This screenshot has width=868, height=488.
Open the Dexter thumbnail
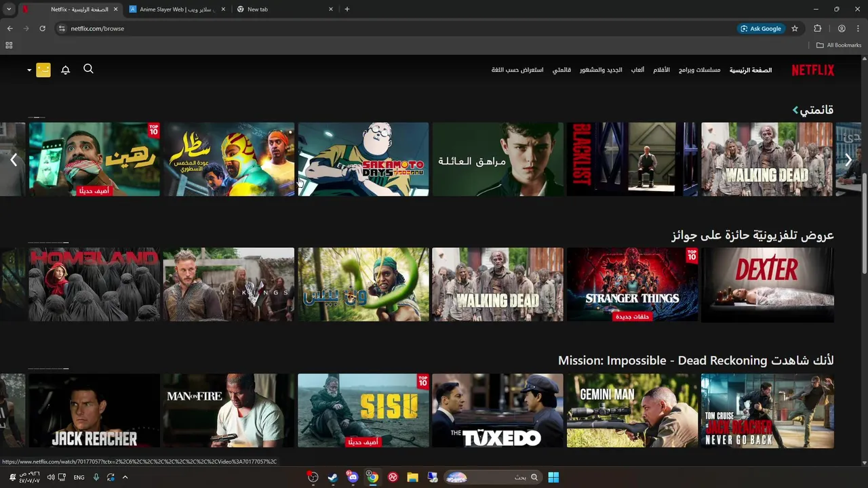point(767,285)
